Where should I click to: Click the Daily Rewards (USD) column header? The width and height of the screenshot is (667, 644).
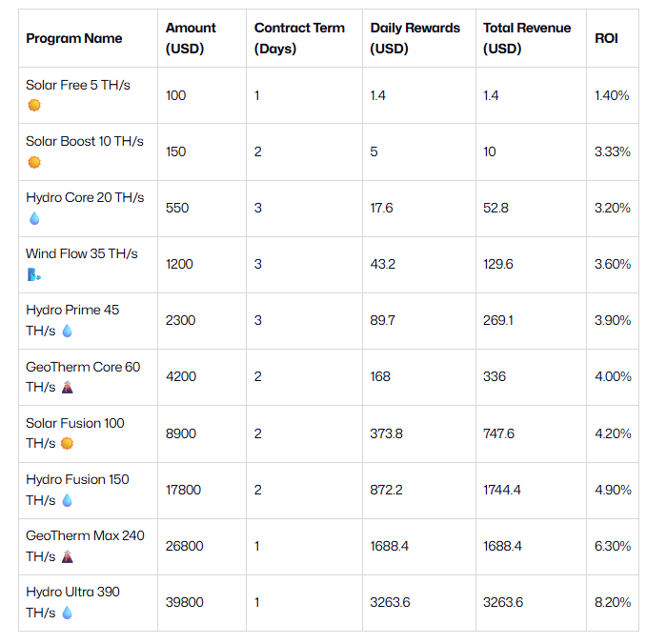coord(415,38)
